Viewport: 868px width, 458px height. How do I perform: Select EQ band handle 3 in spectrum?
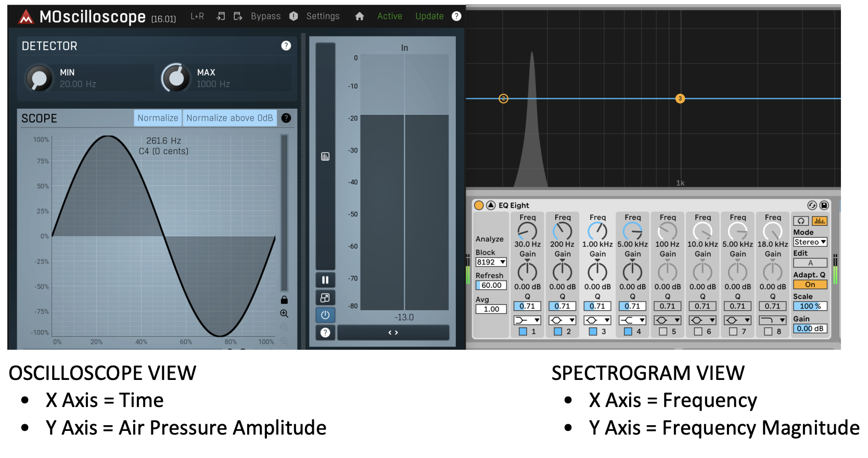(680, 98)
